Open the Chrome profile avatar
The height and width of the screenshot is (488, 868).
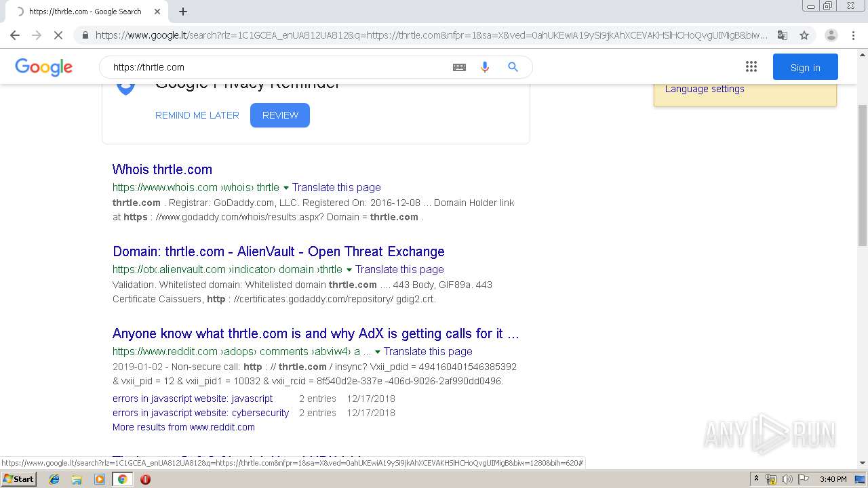(831, 35)
